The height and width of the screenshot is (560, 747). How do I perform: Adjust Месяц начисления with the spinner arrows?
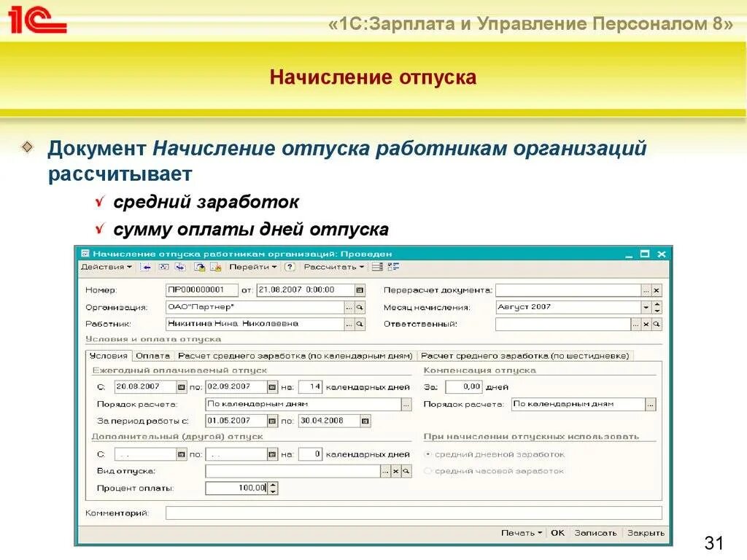click(657, 308)
